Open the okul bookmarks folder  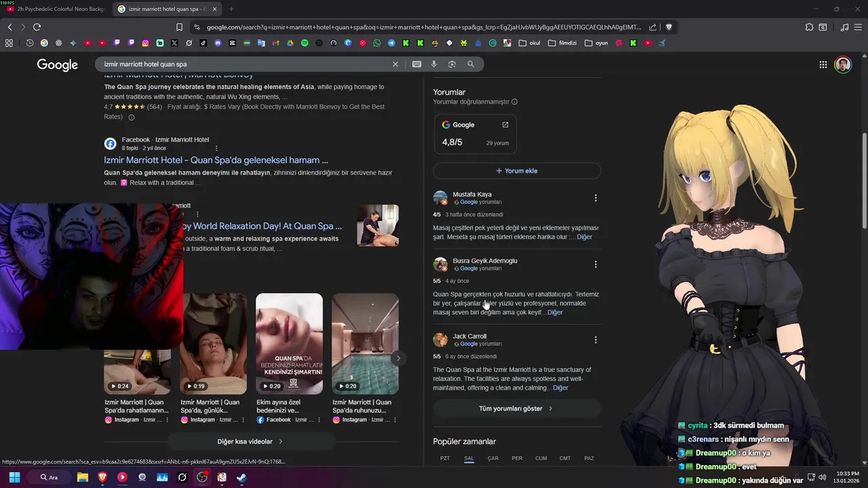pos(530,43)
